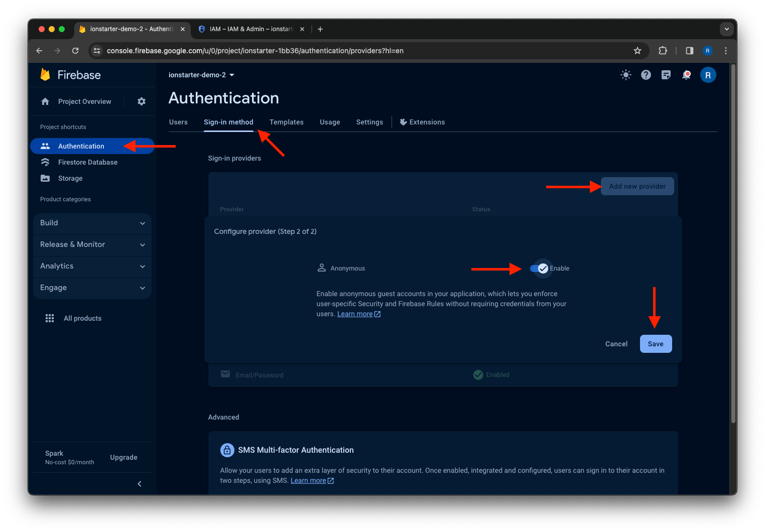765x532 pixels.
Task: Open Chrome profile avatar in toolbar
Action: pyautogui.click(x=708, y=51)
